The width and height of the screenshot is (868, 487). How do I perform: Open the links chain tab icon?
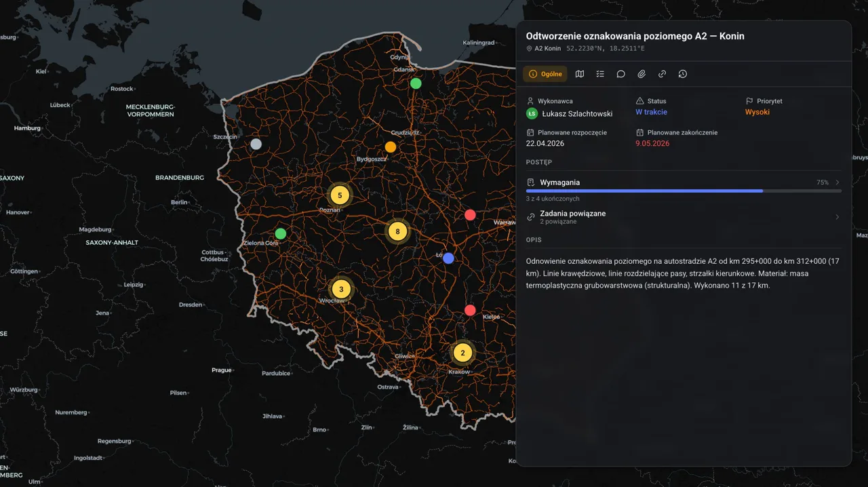click(662, 74)
